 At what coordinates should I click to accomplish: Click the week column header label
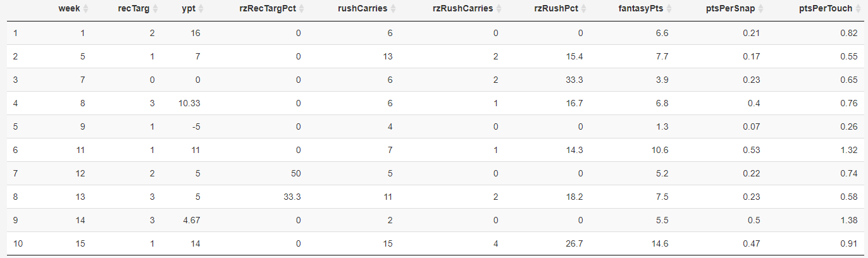coord(69,9)
